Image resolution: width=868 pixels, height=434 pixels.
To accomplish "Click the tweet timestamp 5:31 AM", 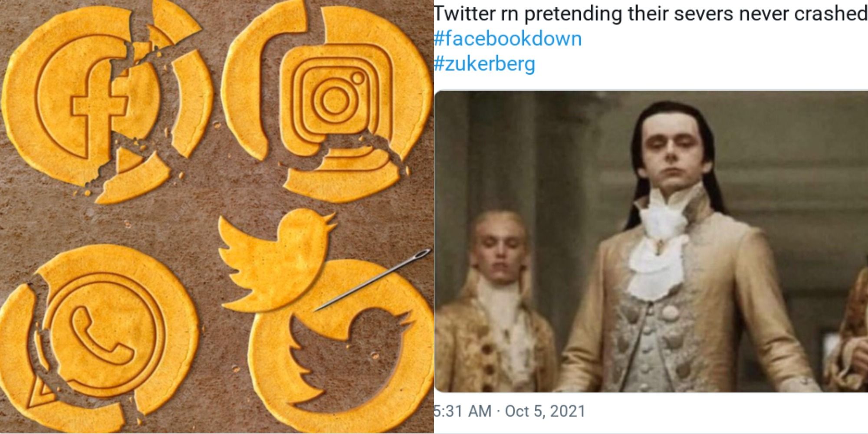I will (x=463, y=411).
